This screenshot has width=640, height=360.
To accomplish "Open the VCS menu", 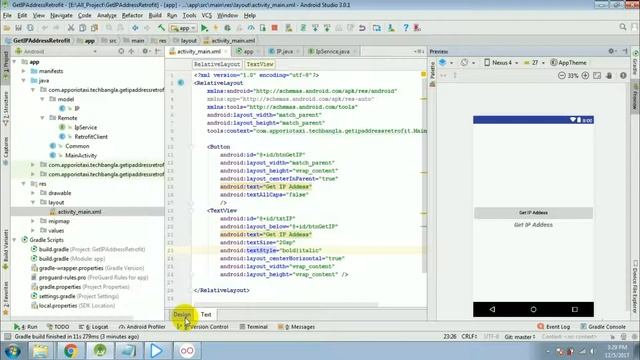I will pyautogui.click(x=207, y=16).
